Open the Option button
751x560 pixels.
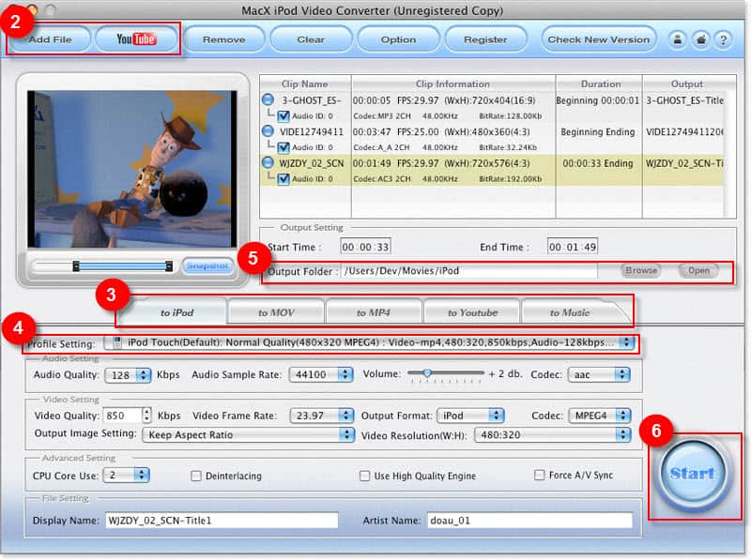398,39
